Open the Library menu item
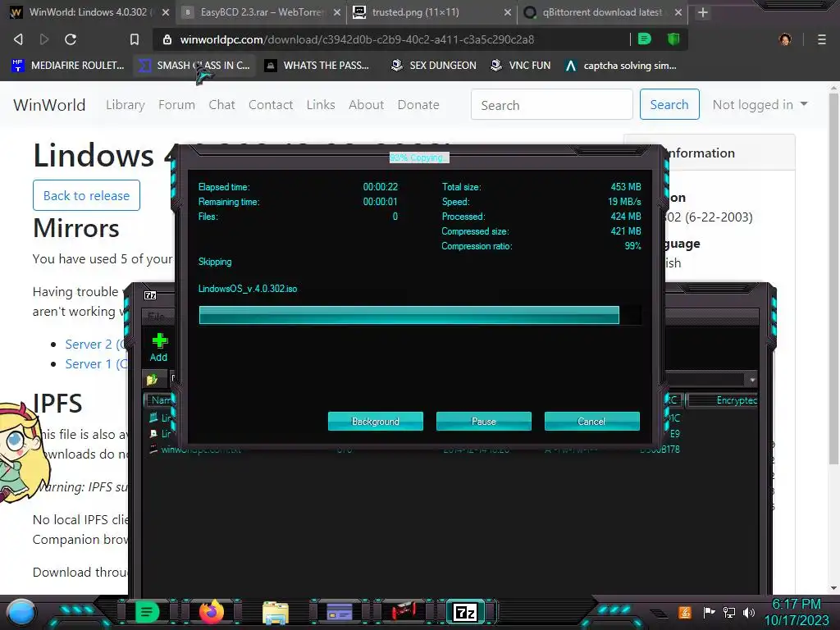This screenshot has height=630, width=840. click(126, 105)
